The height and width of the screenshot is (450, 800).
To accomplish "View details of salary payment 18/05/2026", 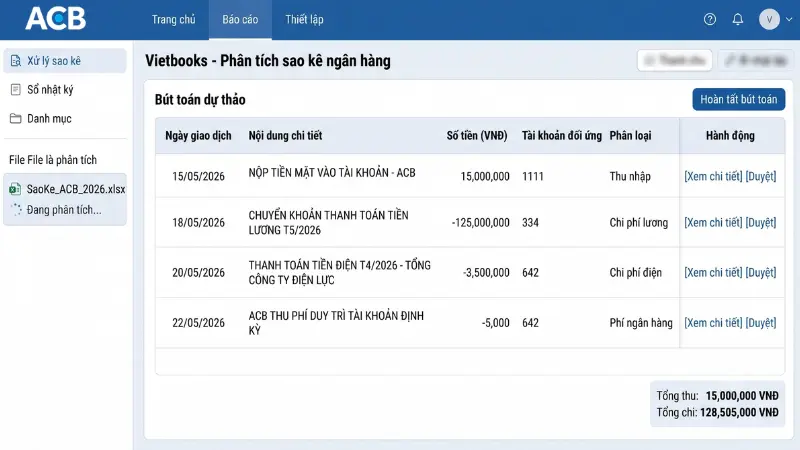I will [x=713, y=223].
